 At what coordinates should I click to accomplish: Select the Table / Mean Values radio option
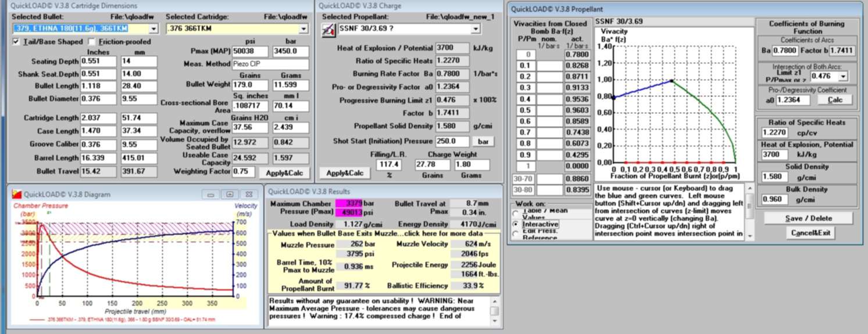point(516,213)
